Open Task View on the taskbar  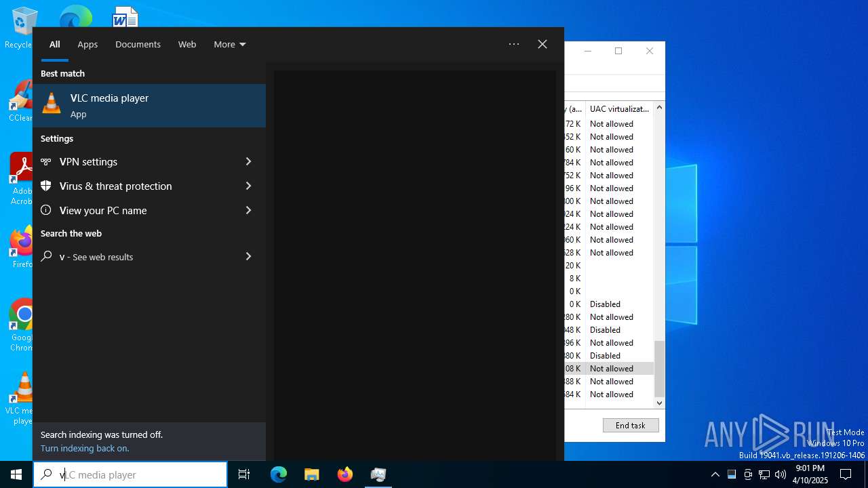(x=244, y=474)
